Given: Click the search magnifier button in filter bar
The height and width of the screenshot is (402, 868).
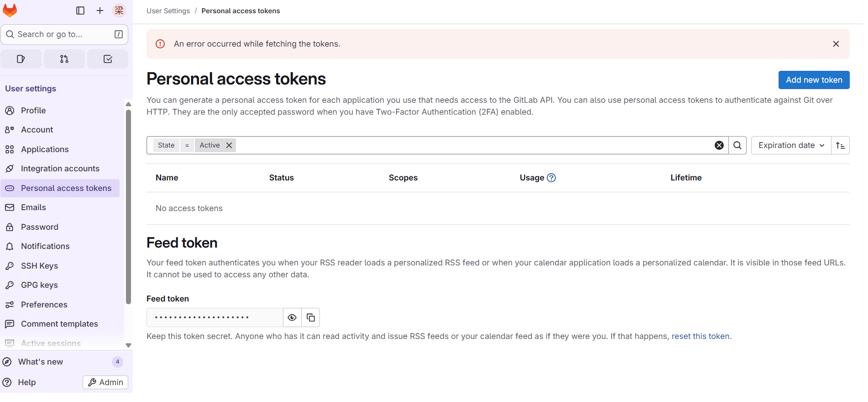Looking at the screenshot, I should 737,145.
